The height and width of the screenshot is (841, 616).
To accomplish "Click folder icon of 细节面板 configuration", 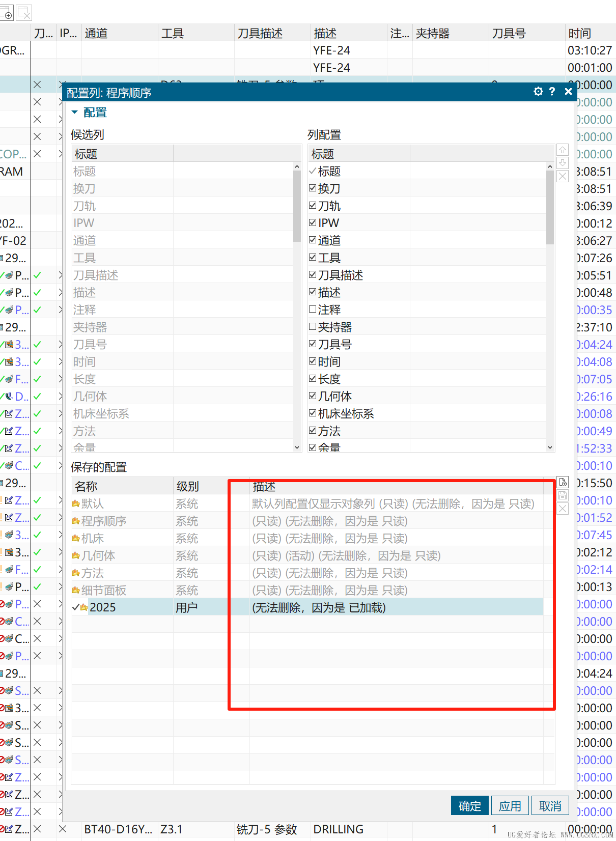I will [76, 591].
